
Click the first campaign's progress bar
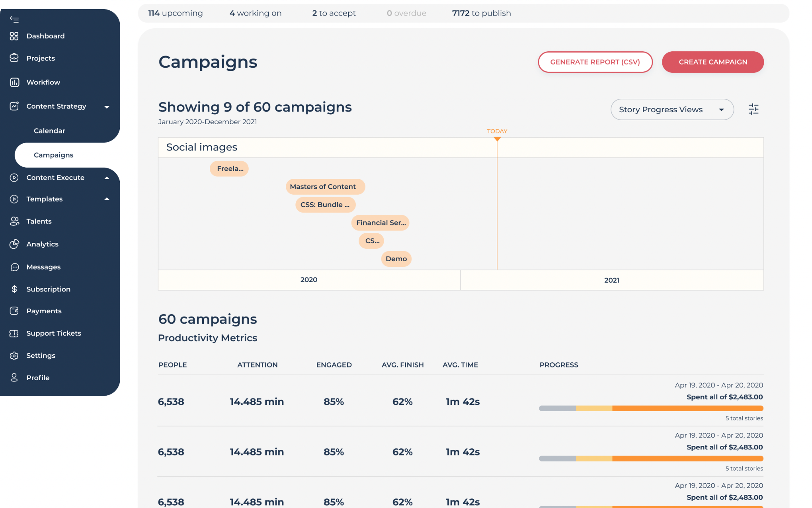[651, 408]
